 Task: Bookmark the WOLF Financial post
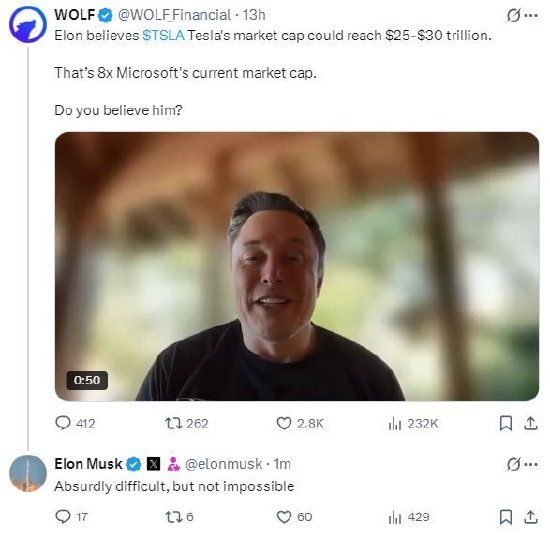506,423
